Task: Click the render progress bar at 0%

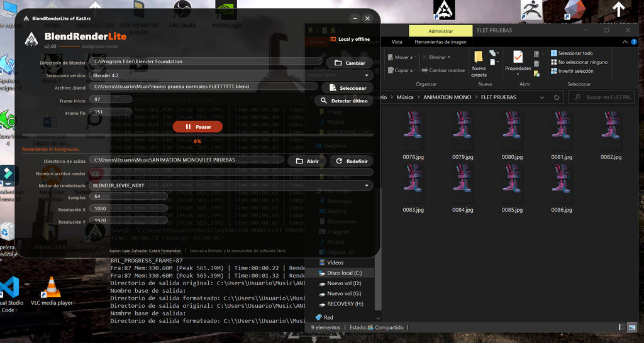Action: coord(197,135)
